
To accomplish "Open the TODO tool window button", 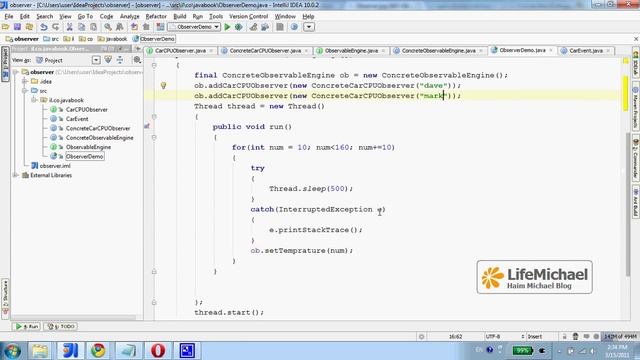I will [61, 327].
